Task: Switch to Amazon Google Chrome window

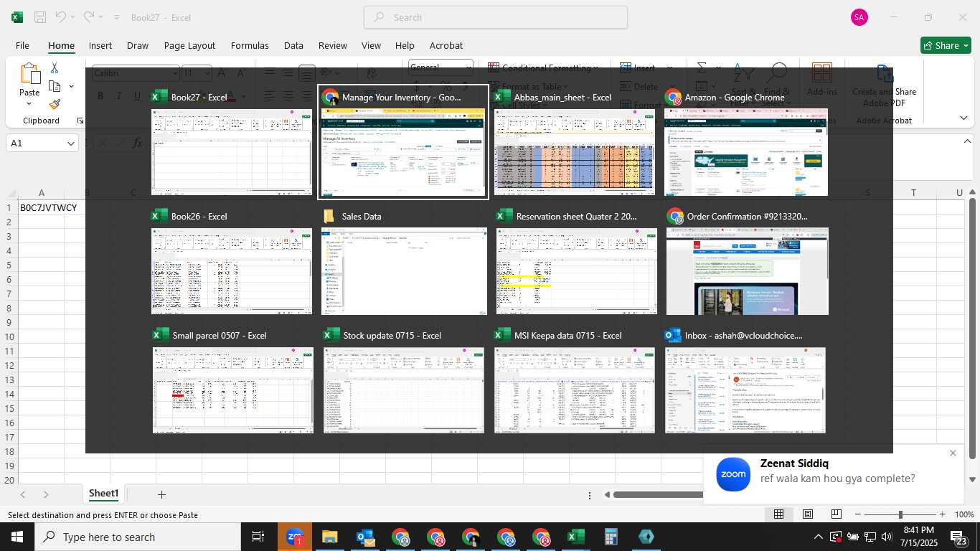Action: (747, 143)
